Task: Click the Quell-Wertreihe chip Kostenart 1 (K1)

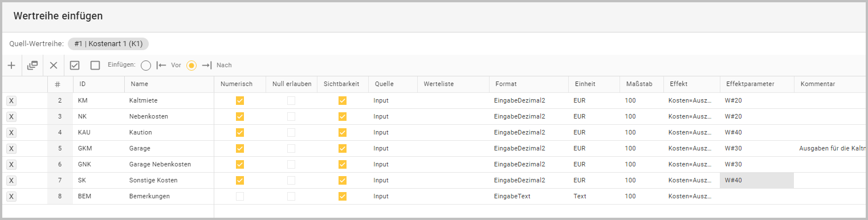Action: pyautogui.click(x=108, y=44)
